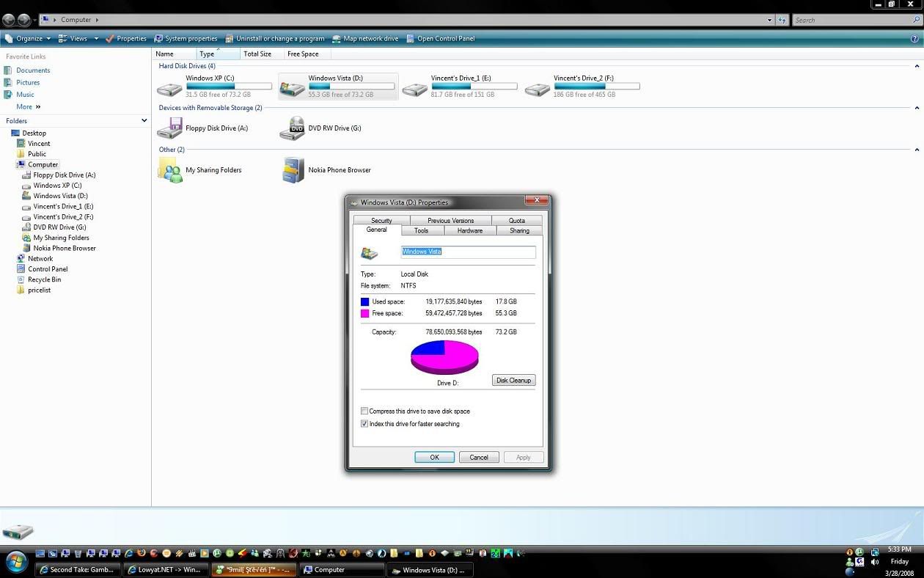
Task: Open the DVD RW Drive (G:) icon
Action: [293, 128]
